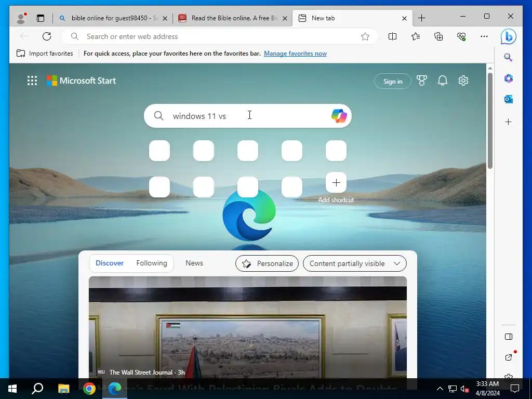532x399 pixels.
Task: Click 'Import favorites' on the favorites bar
Action: [x=45, y=54]
